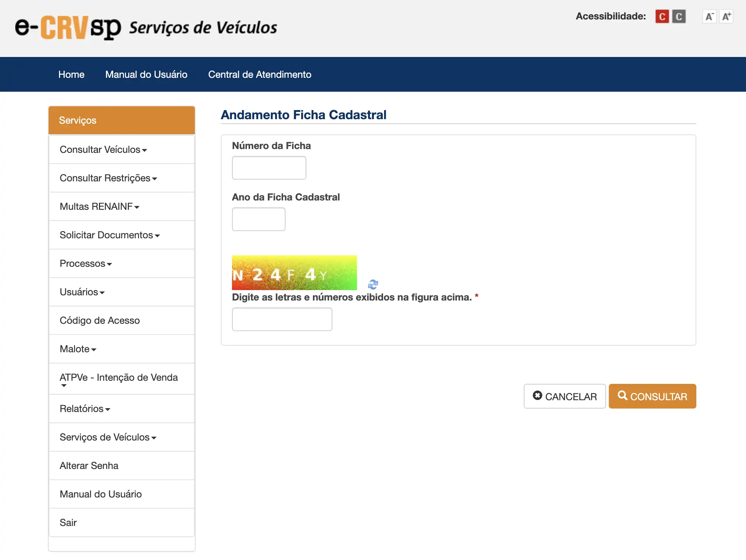Decrease font size with A- icon
This screenshot has height=560, width=746.
pyautogui.click(x=709, y=16)
